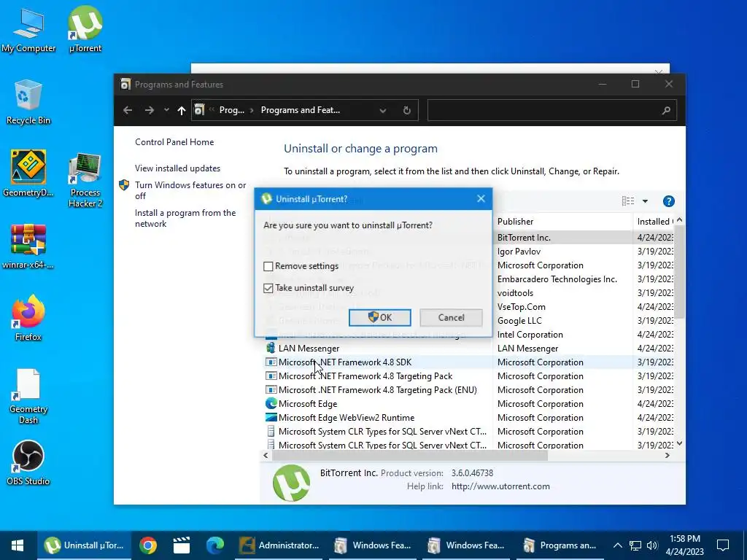The width and height of the screenshot is (747, 560).
Task: Select Microsoft .NET Framework 4.8 SDK row
Action: pos(469,362)
